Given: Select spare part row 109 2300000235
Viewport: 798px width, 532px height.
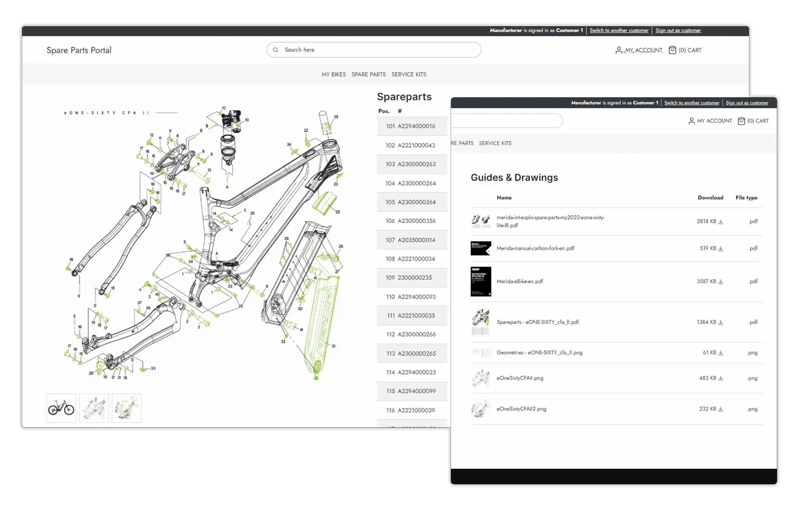Looking at the screenshot, I should (412, 278).
